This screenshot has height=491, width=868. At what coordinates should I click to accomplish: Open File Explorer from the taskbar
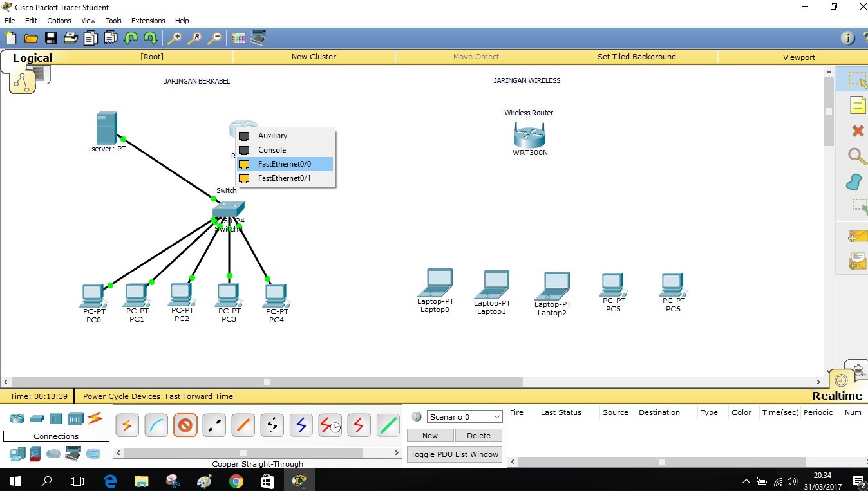pyautogui.click(x=141, y=480)
